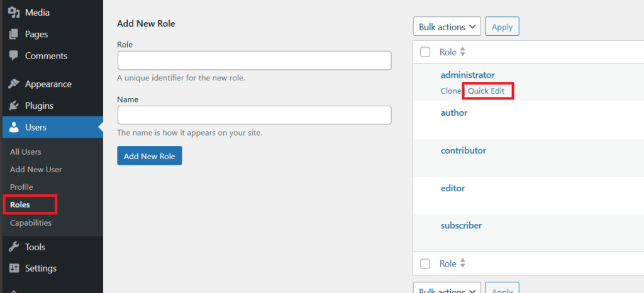Focus the Role identifier text field

point(254,60)
